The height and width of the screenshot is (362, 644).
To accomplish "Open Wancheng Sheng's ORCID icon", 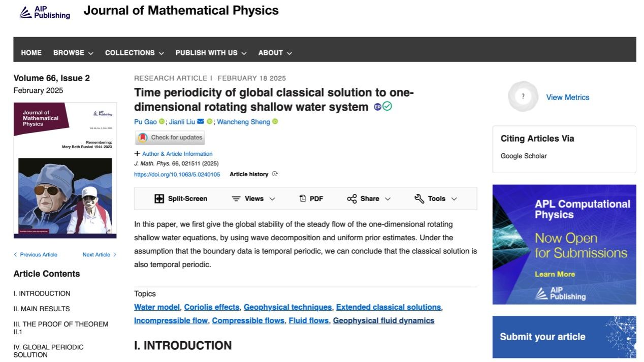I will pos(275,122).
